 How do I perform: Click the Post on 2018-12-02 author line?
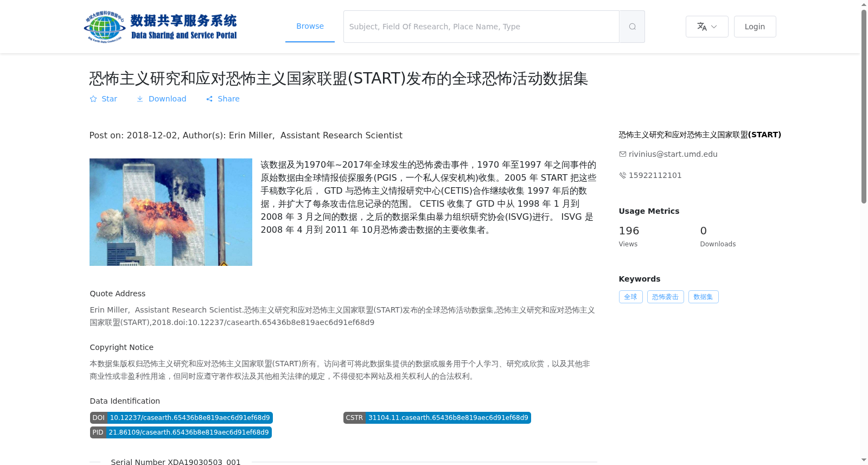(246, 136)
